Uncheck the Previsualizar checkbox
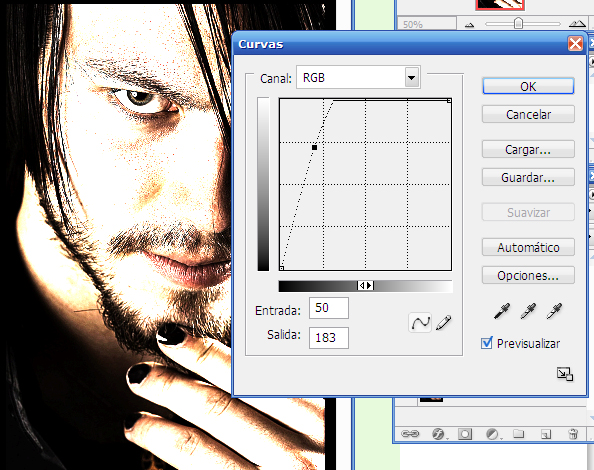Screen dimensions: 594x470 coord(487,343)
